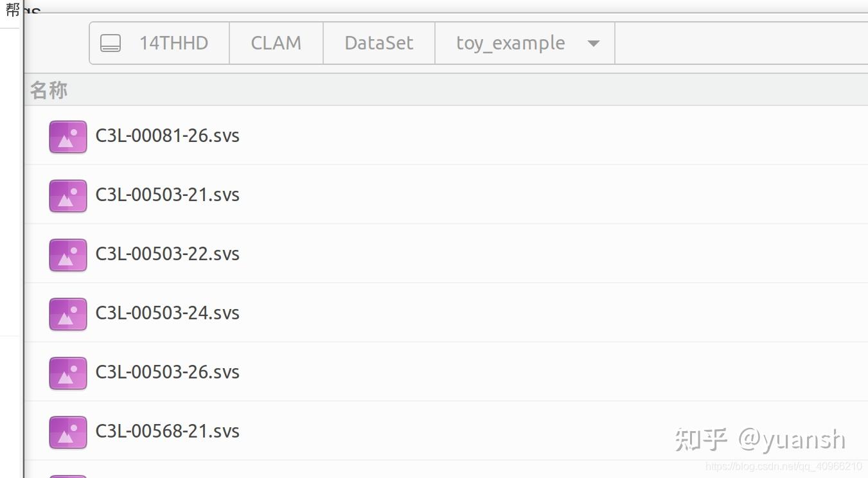868x478 pixels.
Task: Click the thumbnail icon beside C3L-00503-24.svs
Action: click(67, 314)
